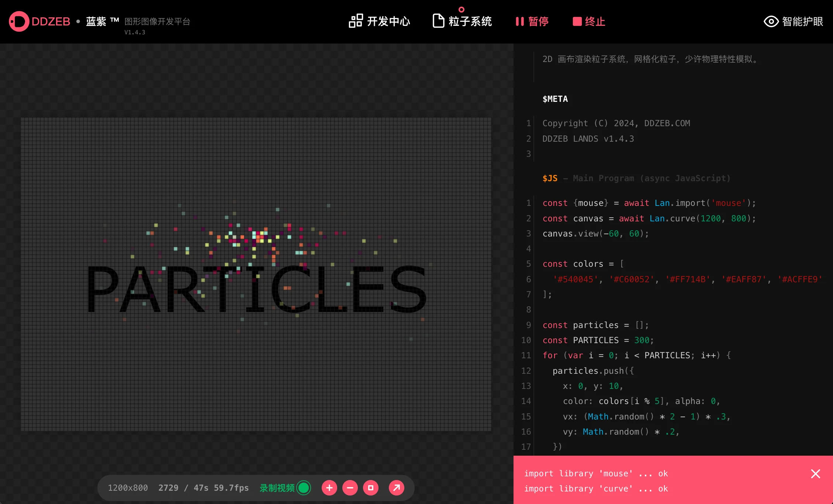Screen dimensions: 833x504
Task: Click the 'const colors = [' line
Action: (583, 264)
